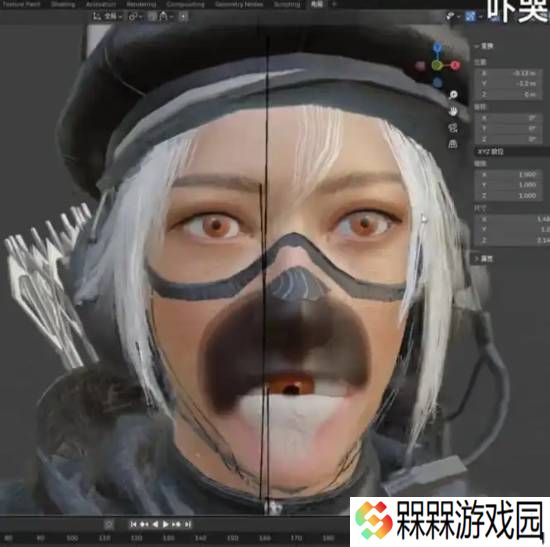
Task: Toggle auto keying record button
Action: (109, 525)
